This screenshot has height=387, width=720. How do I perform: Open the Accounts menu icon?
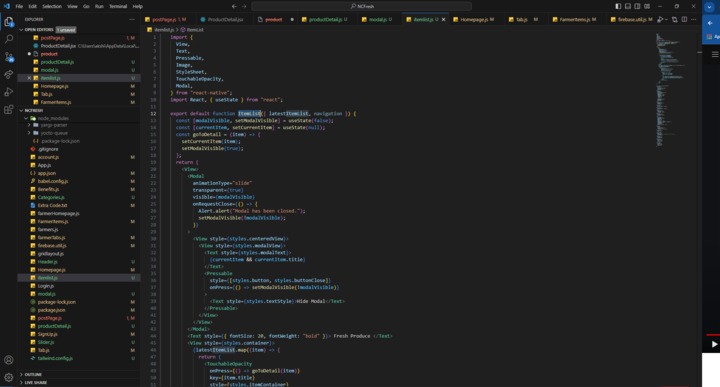(9, 360)
